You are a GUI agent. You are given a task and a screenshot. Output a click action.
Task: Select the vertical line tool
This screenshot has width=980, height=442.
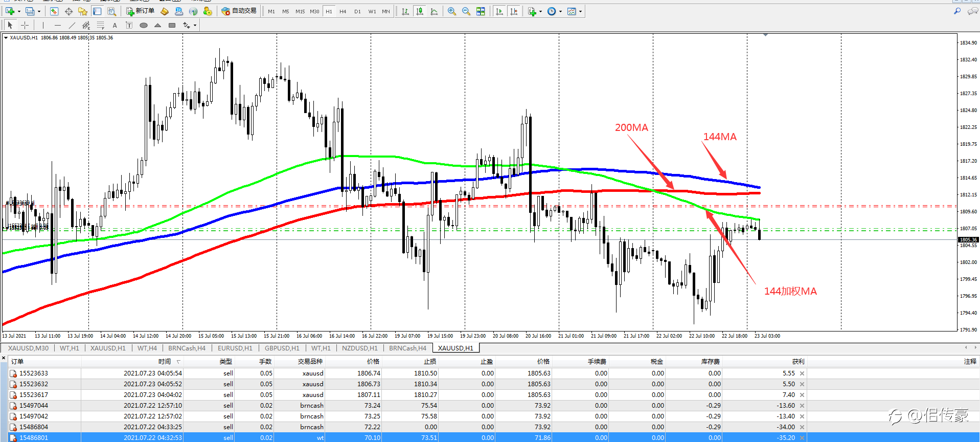tap(43, 25)
